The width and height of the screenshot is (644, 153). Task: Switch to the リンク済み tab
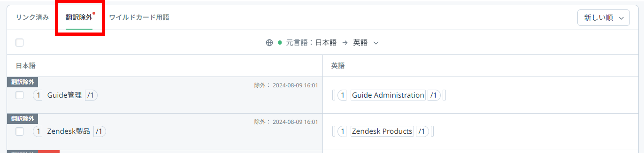pyautogui.click(x=32, y=17)
